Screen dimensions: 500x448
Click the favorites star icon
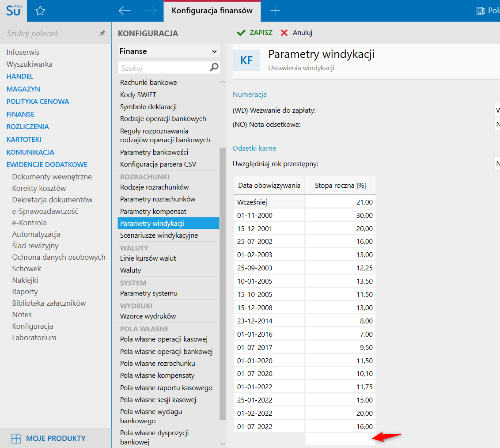pyautogui.click(x=40, y=11)
